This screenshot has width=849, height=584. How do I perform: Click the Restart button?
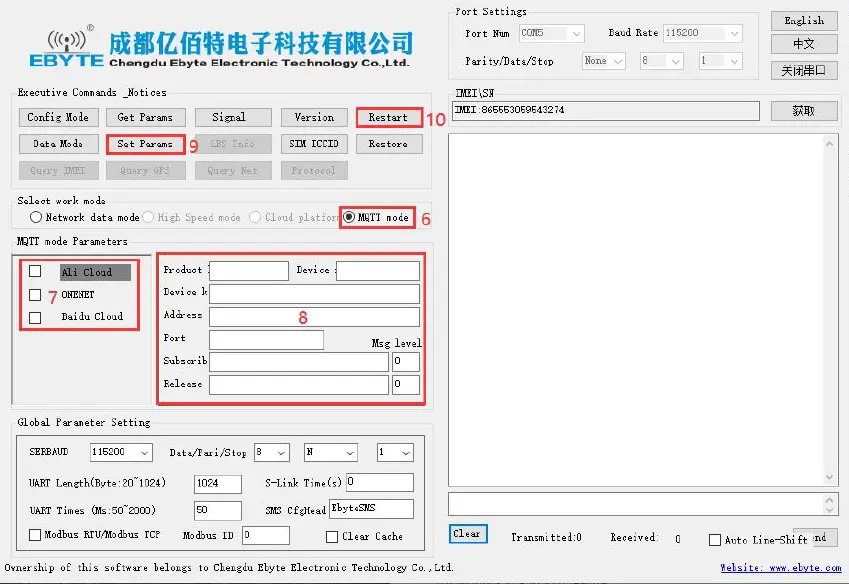click(389, 117)
